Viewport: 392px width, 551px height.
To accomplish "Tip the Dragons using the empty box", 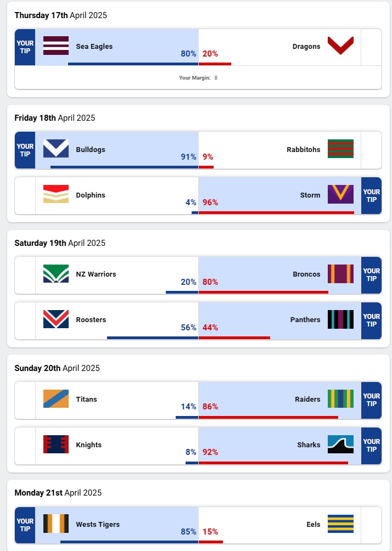I will (371, 47).
